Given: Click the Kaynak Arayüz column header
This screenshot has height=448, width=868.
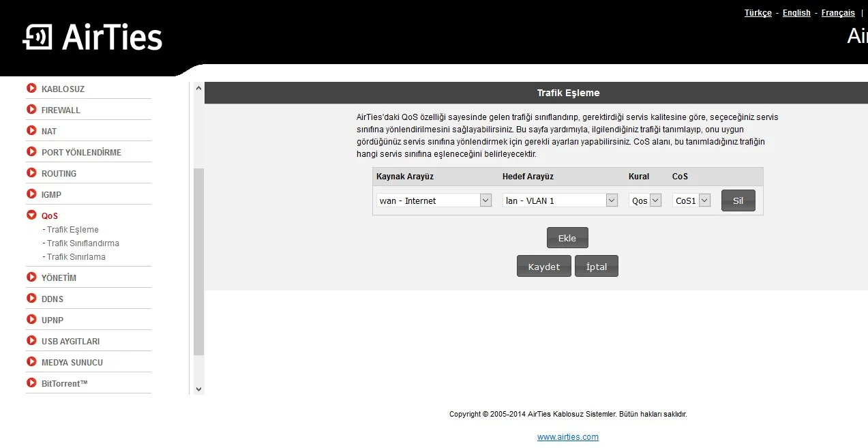Looking at the screenshot, I should pyautogui.click(x=405, y=177).
